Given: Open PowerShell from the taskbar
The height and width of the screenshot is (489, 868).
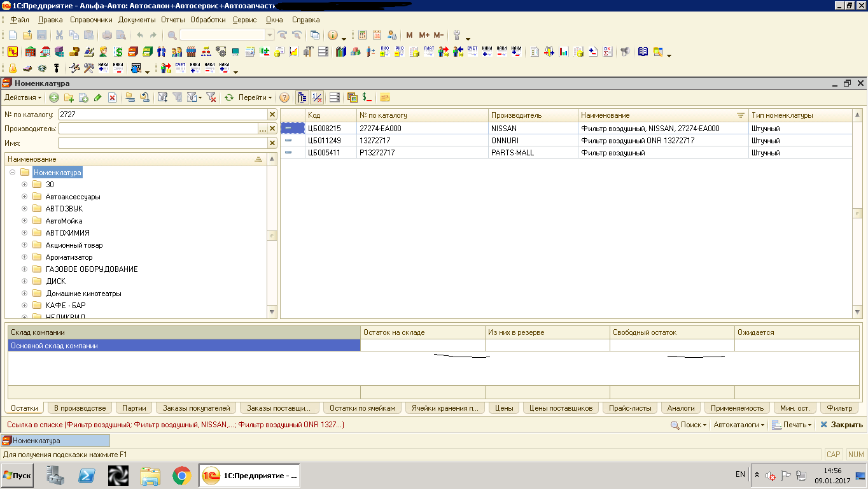Looking at the screenshot, I should tap(87, 475).
